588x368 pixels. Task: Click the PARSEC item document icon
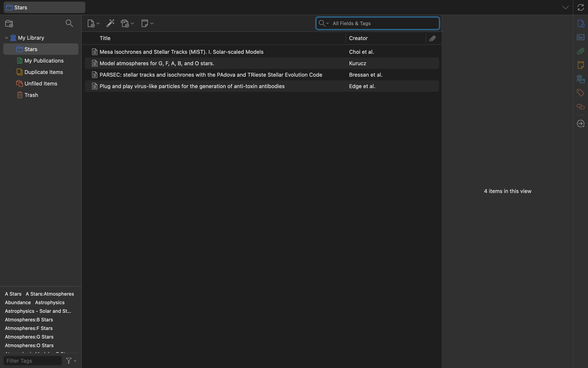[95, 75]
